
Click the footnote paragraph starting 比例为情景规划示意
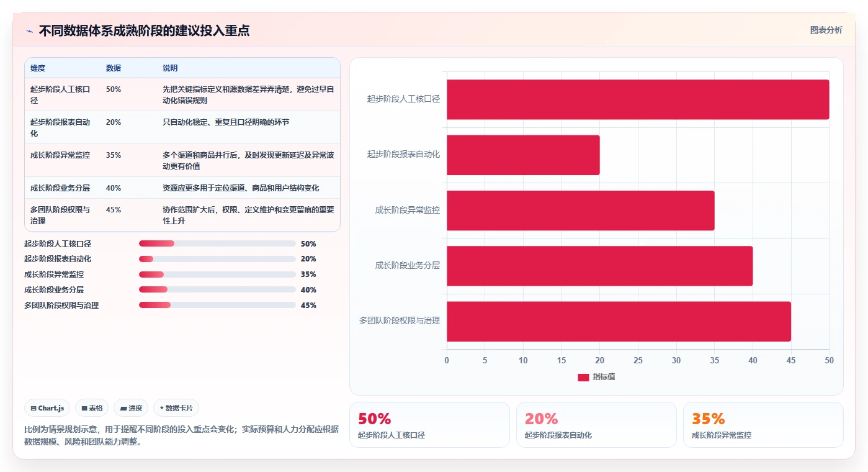181,435
